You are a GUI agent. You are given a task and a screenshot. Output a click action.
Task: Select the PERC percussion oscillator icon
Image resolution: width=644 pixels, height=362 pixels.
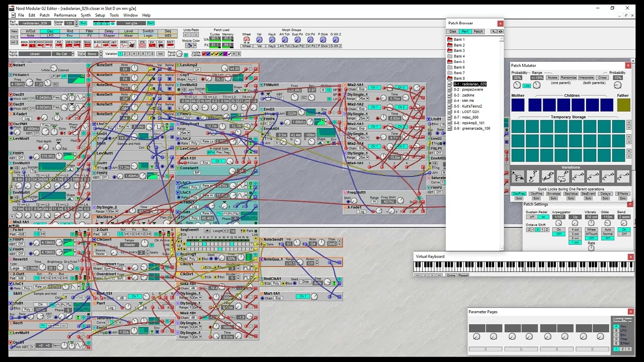[124, 45]
